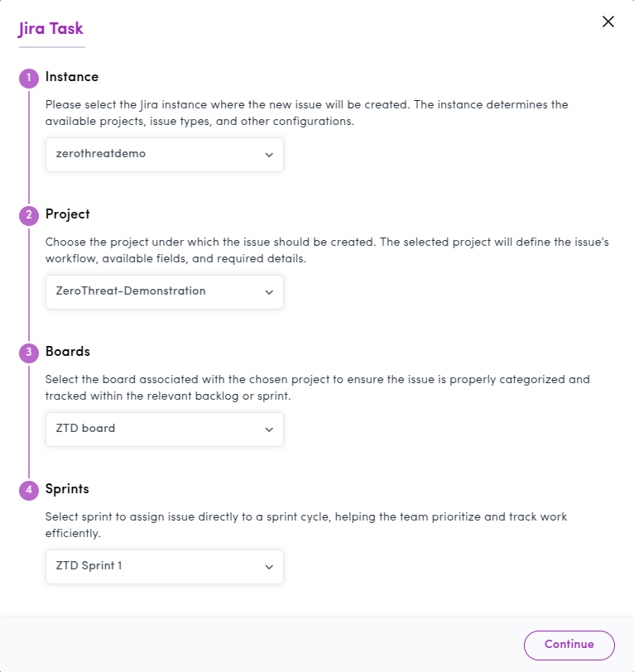
Task: Click the step 1 Instance circle icon
Action: coord(29,78)
